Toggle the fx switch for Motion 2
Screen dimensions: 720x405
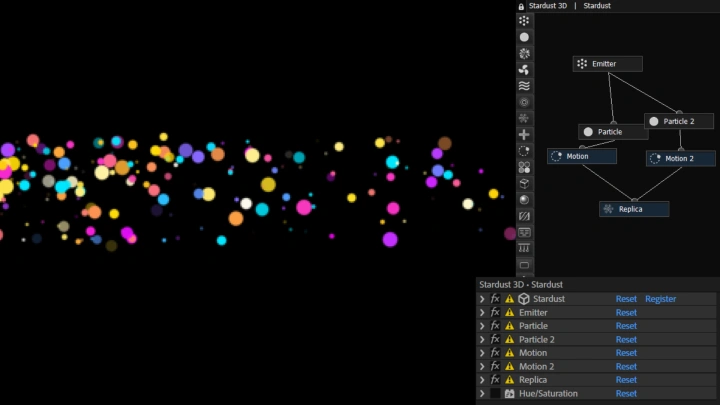pos(495,366)
